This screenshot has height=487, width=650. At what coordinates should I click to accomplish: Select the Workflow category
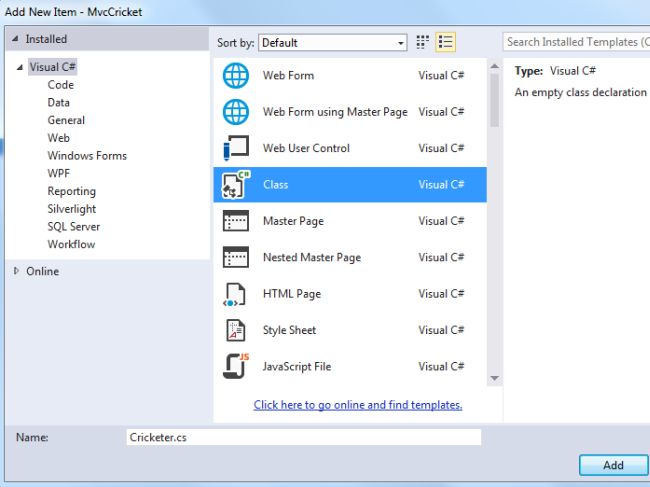(71, 244)
